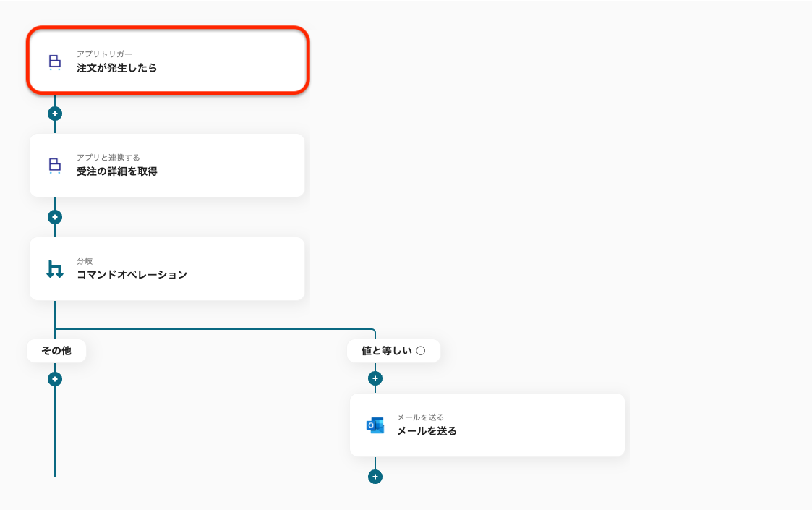Click the branch icon on the コマンドオペレーション card
Image resolution: width=812 pixels, height=510 pixels.
pos(55,269)
